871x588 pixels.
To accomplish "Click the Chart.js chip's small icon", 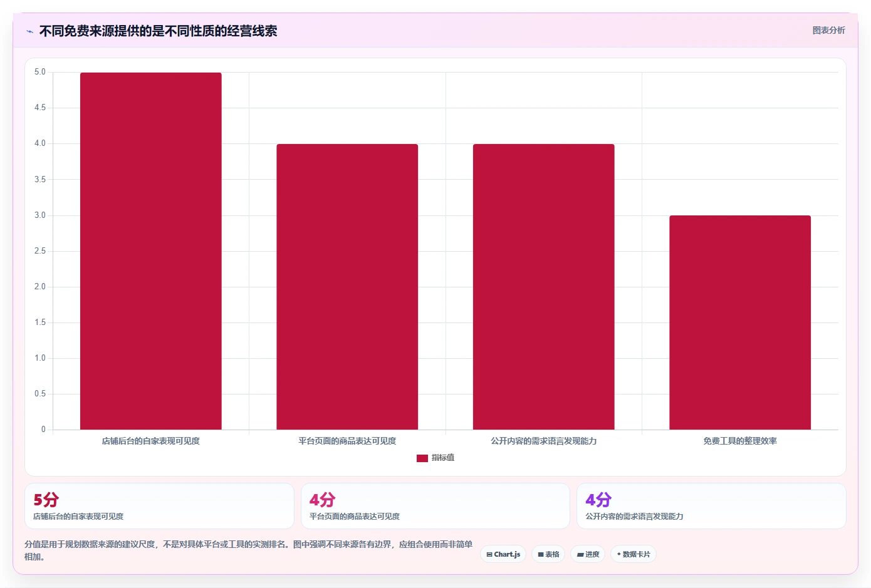I will [x=489, y=555].
